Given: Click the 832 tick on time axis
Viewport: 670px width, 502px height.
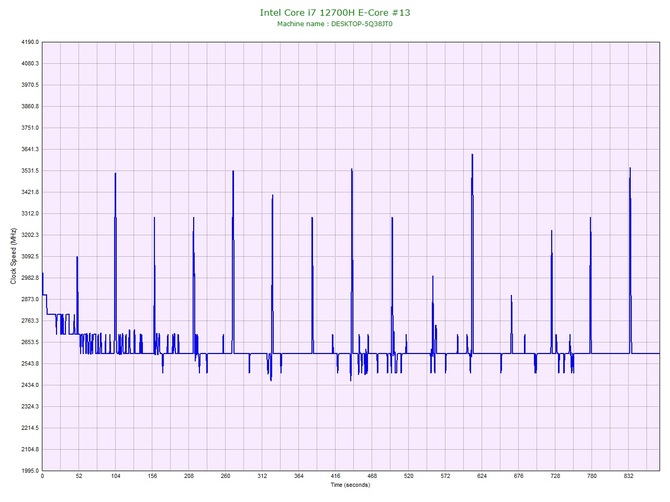Looking at the screenshot, I should [629, 476].
